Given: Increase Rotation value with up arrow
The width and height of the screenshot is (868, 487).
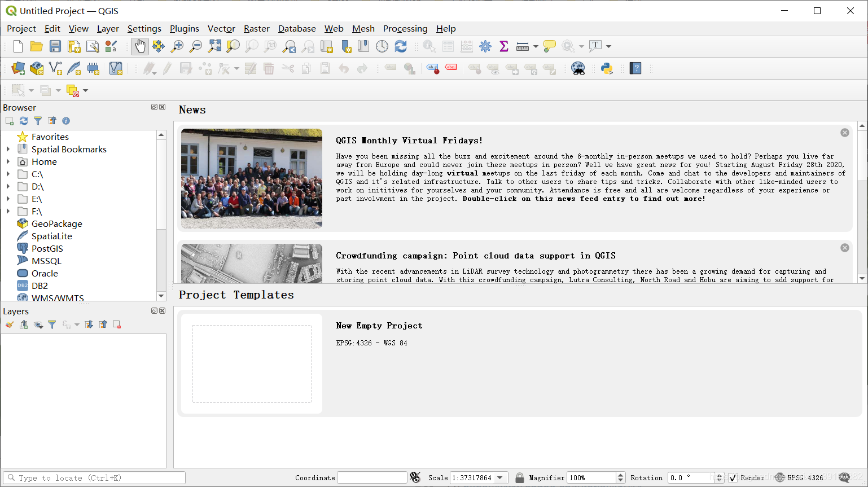Looking at the screenshot, I should pos(719,475).
